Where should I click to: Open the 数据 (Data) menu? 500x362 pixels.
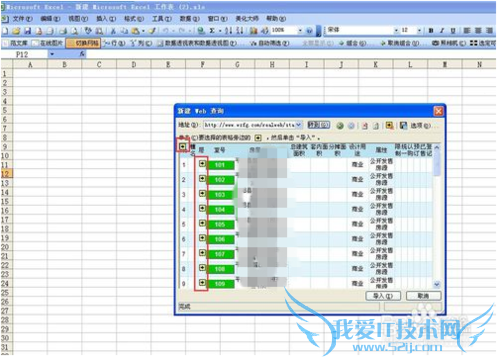pos(190,19)
